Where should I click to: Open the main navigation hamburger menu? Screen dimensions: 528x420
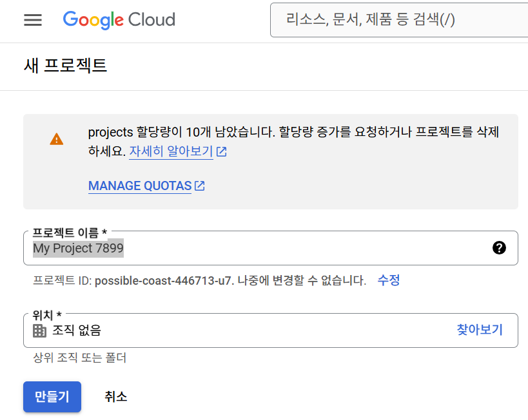(x=33, y=20)
